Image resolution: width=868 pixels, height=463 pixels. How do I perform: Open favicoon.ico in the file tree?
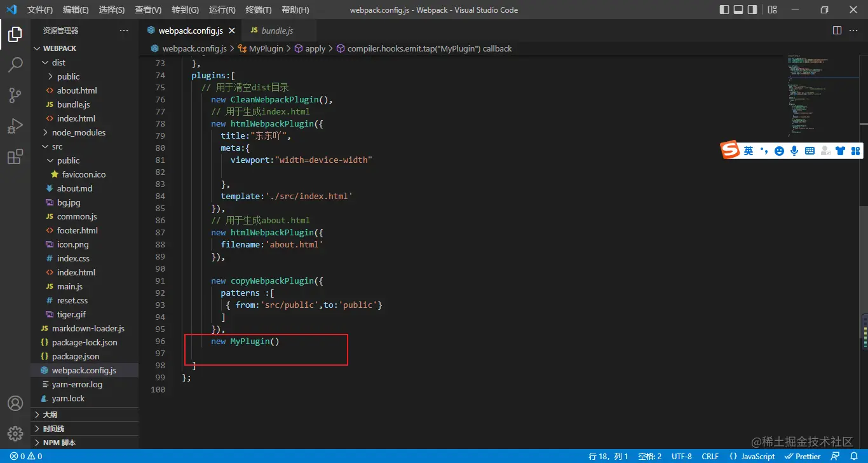tap(85, 174)
